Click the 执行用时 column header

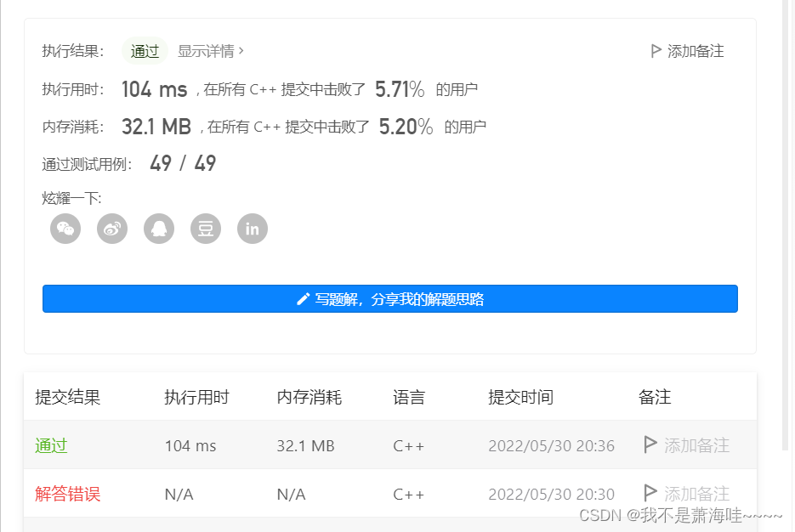coord(196,397)
